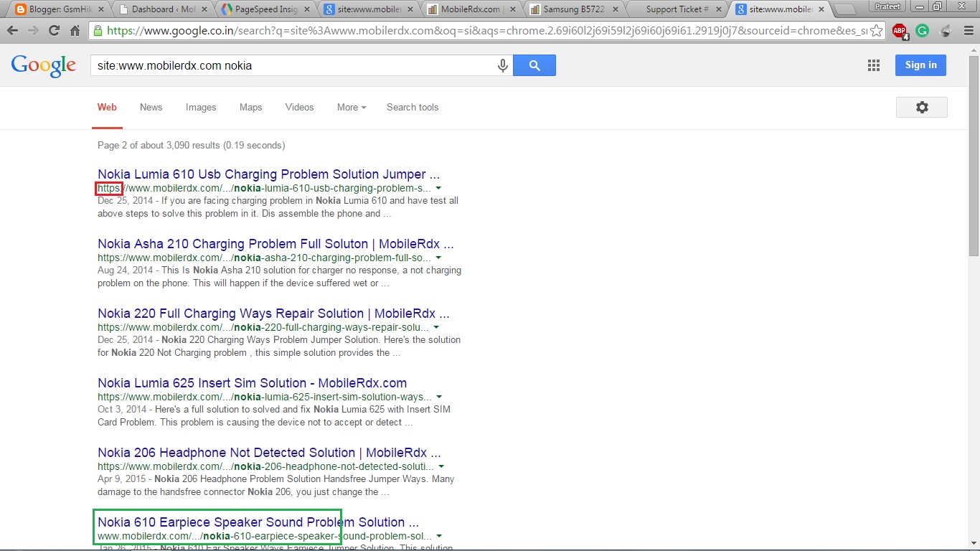The height and width of the screenshot is (551, 980).
Task: Open Nokia 610 Earpiece Speaker Sound result
Action: pos(258,522)
